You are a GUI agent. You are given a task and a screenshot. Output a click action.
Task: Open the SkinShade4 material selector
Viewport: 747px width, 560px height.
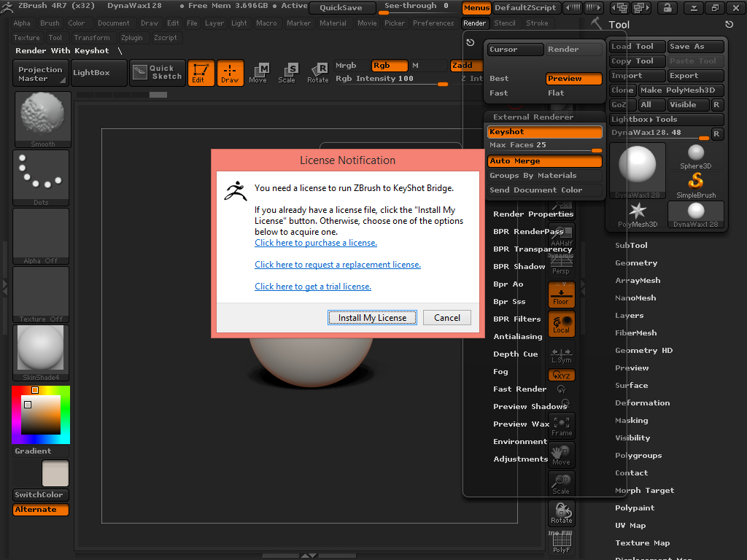click(x=41, y=353)
